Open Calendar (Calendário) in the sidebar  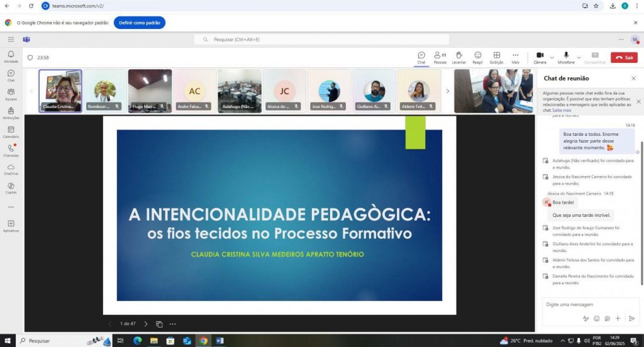tap(11, 132)
